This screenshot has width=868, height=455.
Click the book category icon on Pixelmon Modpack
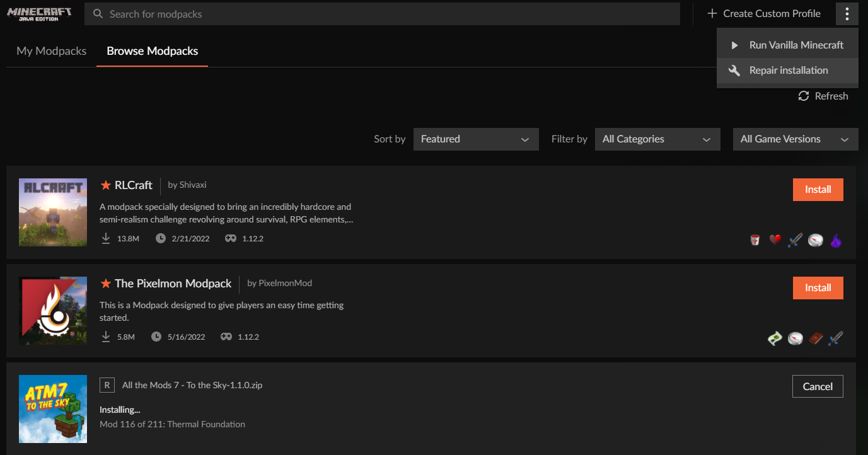(816, 338)
